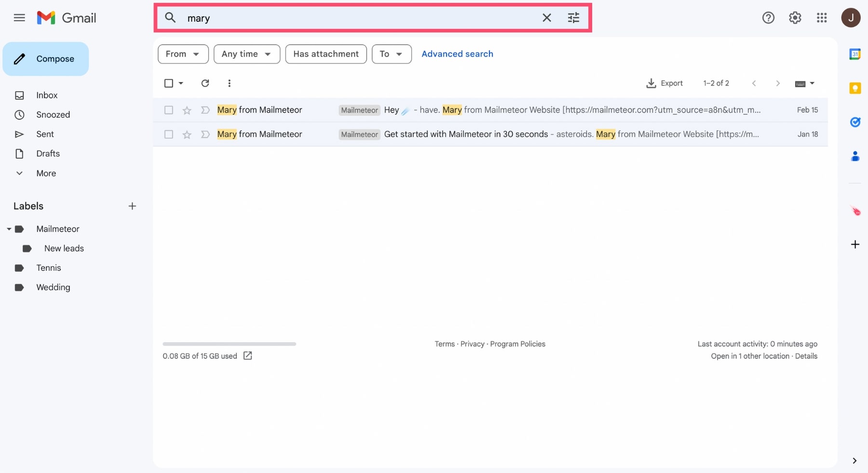Open storage management external link icon

[x=248, y=356]
